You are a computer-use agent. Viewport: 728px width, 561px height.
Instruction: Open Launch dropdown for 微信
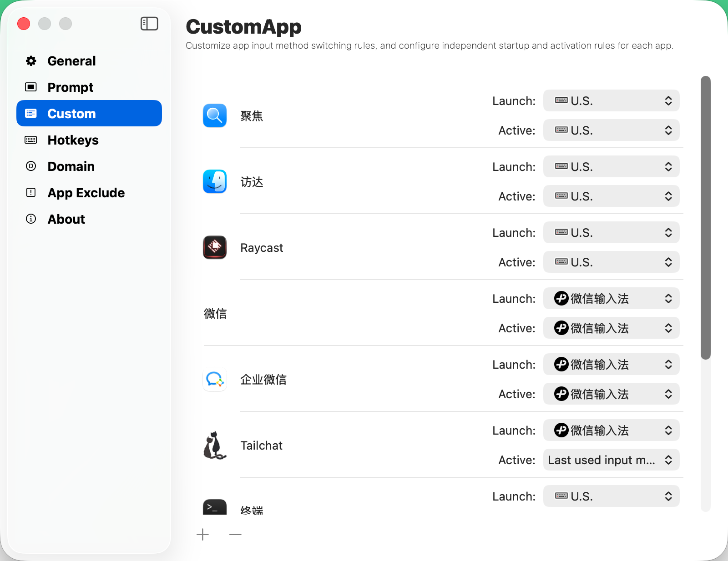[x=612, y=298]
